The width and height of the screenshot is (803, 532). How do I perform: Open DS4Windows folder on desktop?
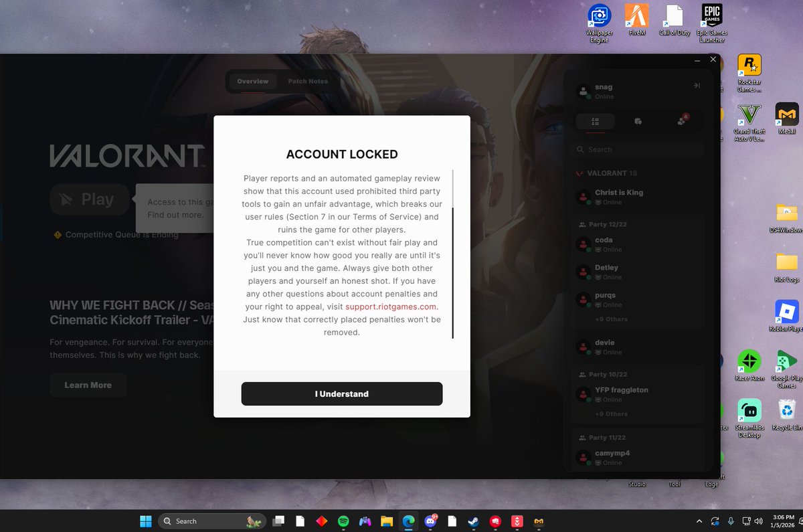(786, 217)
